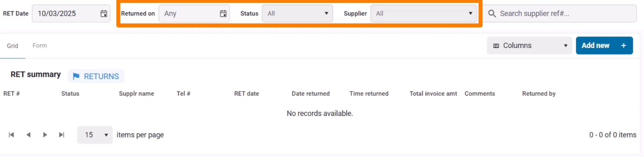
Task: Click the RET Date input field
Action: point(66,14)
